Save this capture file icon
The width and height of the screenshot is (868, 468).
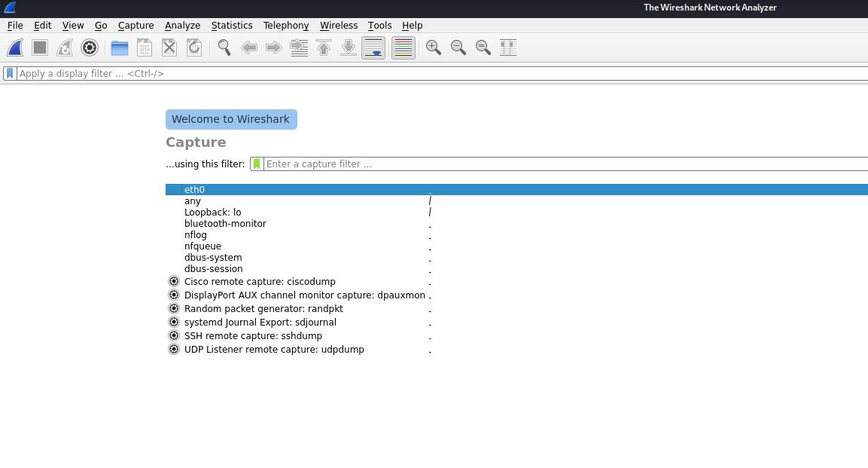(x=145, y=47)
